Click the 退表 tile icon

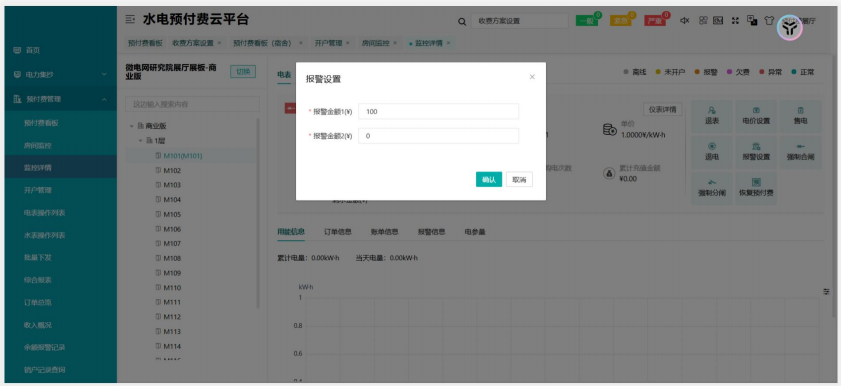coord(712,110)
